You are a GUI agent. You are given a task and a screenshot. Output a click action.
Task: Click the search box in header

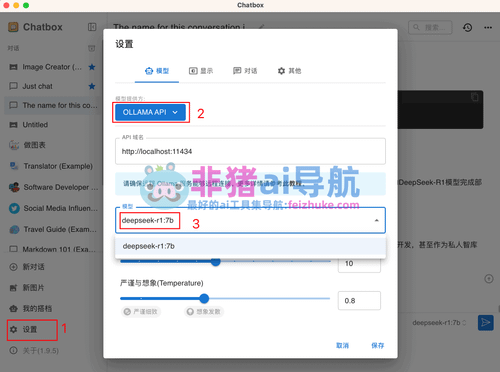click(x=430, y=27)
